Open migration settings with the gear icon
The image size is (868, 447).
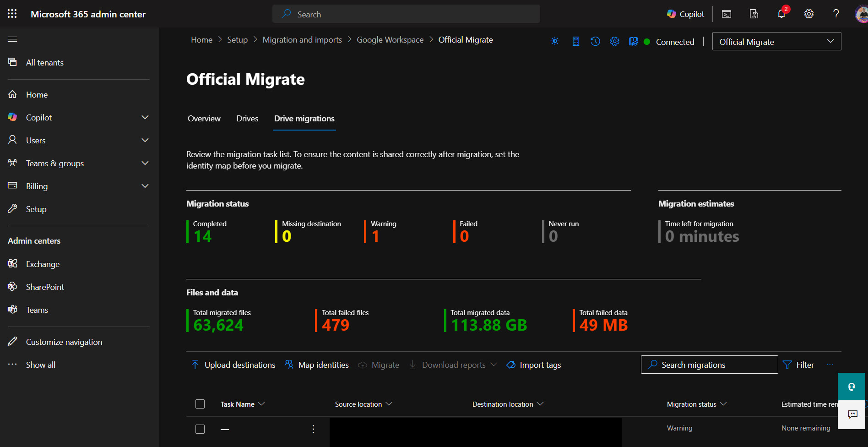coord(614,41)
